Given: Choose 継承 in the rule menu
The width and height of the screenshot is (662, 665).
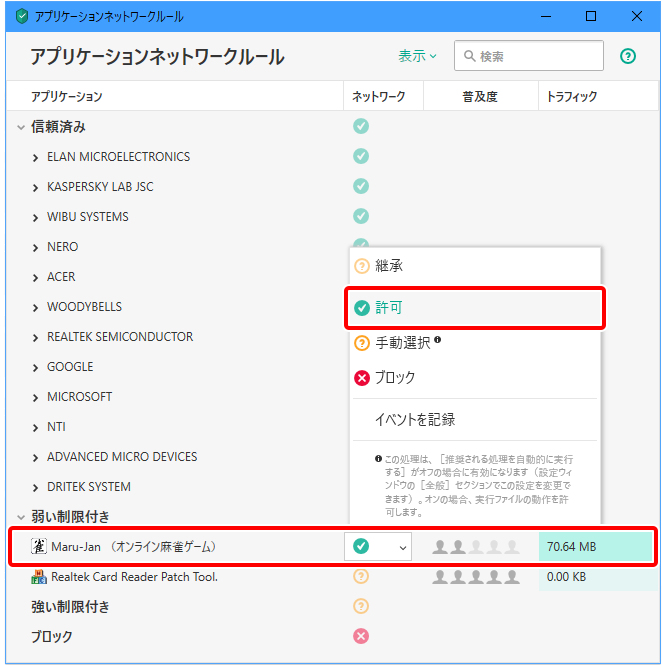Looking at the screenshot, I should click(x=388, y=266).
